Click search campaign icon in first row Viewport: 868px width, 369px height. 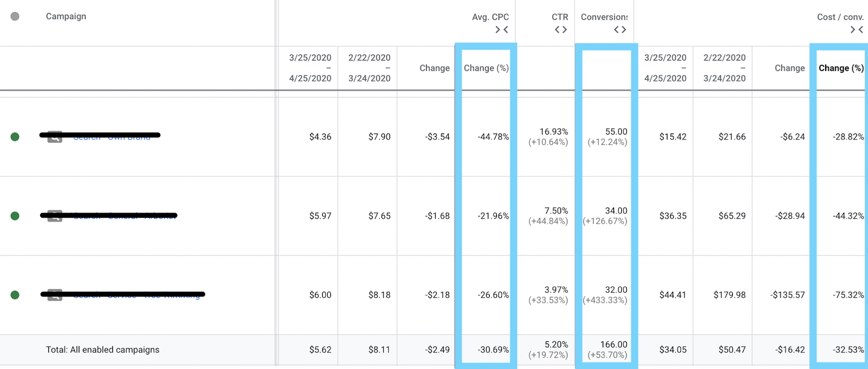[55, 137]
